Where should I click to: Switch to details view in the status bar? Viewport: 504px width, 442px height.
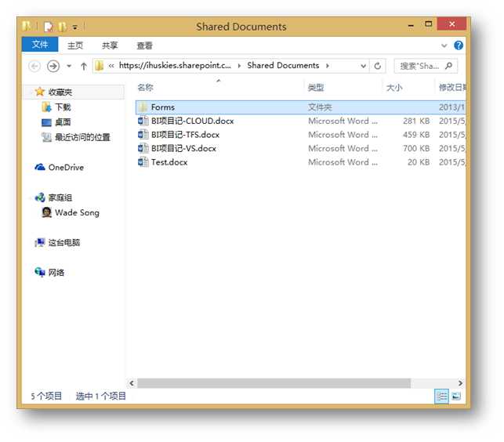click(x=441, y=397)
